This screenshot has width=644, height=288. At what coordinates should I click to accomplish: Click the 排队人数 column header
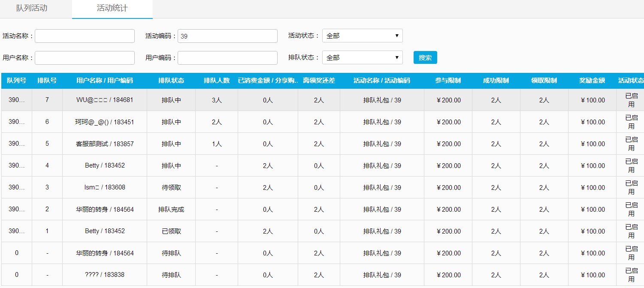click(x=217, y=81)
